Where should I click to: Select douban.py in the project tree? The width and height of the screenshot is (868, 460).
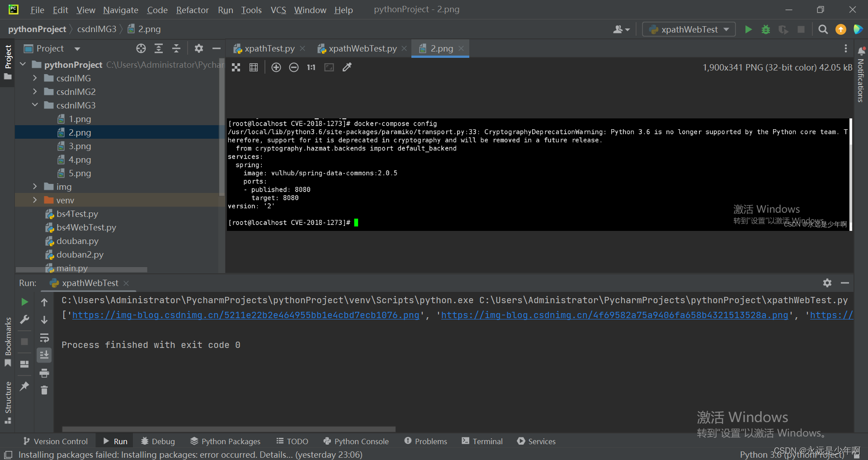click(x=77, y=241)
